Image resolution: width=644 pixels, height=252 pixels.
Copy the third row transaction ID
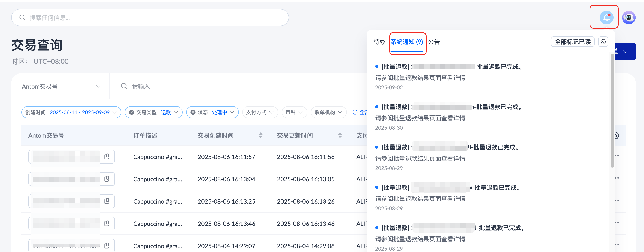(x=107, y=201)
